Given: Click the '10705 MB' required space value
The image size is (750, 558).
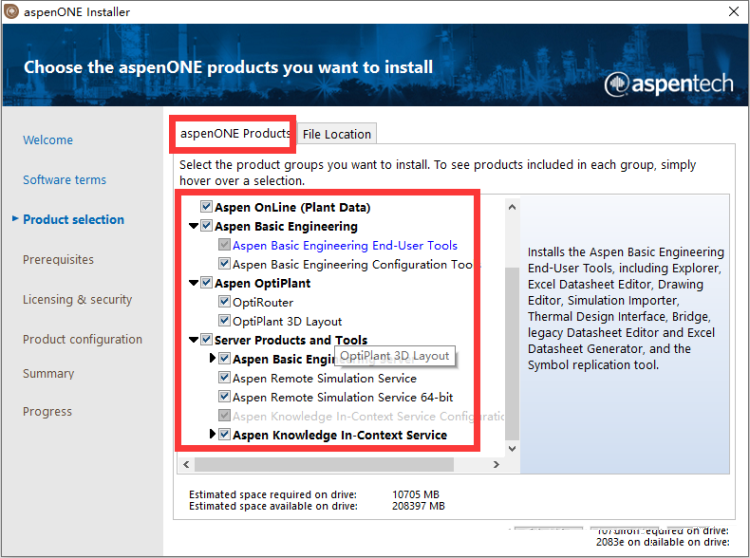Looking at the screenshot, I should (x=416, y=494).
